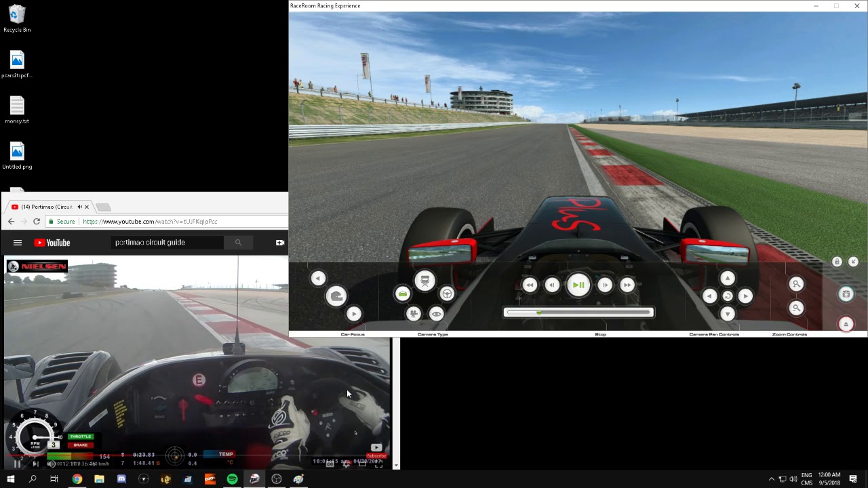Click the down arrow on the page scrollbar
Image resolution: width=868 pixels, height=488 pixels.
tap(396, 466)
